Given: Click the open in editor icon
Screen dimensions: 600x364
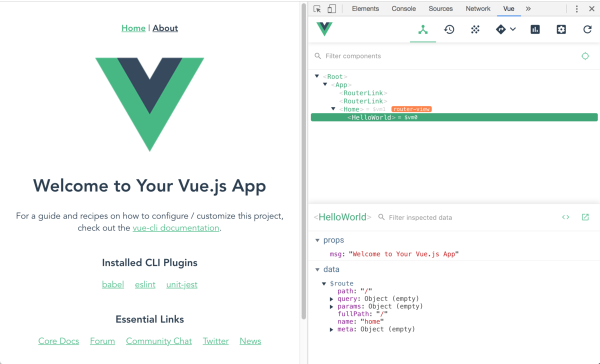Looking at the screenshot, I should click(585, 217).
